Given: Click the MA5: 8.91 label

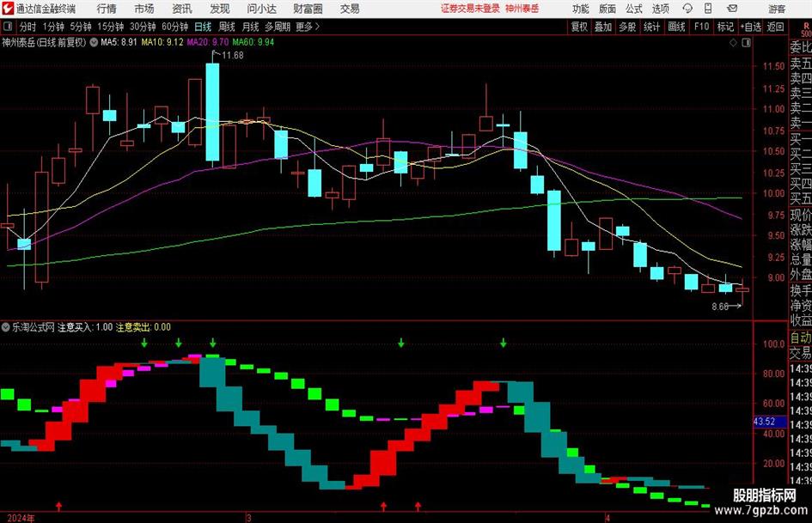Looking at the screenshot, I should [119, 42].
